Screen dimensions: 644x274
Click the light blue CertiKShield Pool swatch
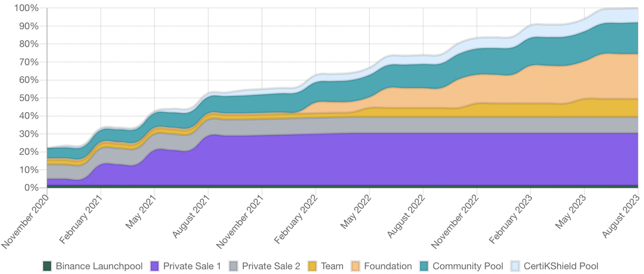point(516,266)
